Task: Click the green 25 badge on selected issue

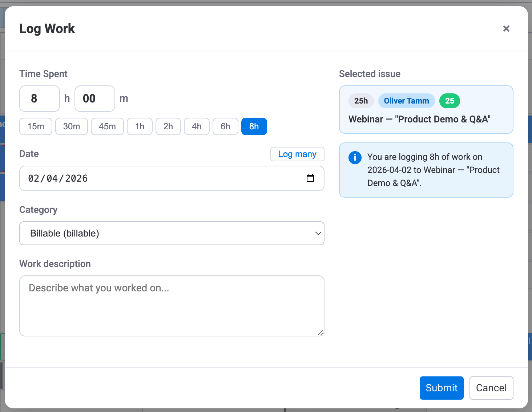Action: pos(450,101)
